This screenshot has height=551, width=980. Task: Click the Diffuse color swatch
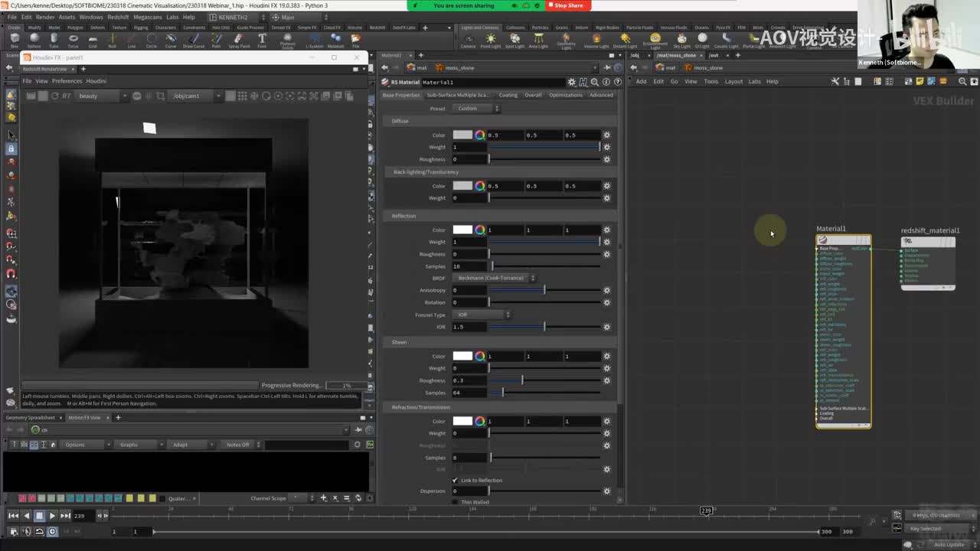462,135
